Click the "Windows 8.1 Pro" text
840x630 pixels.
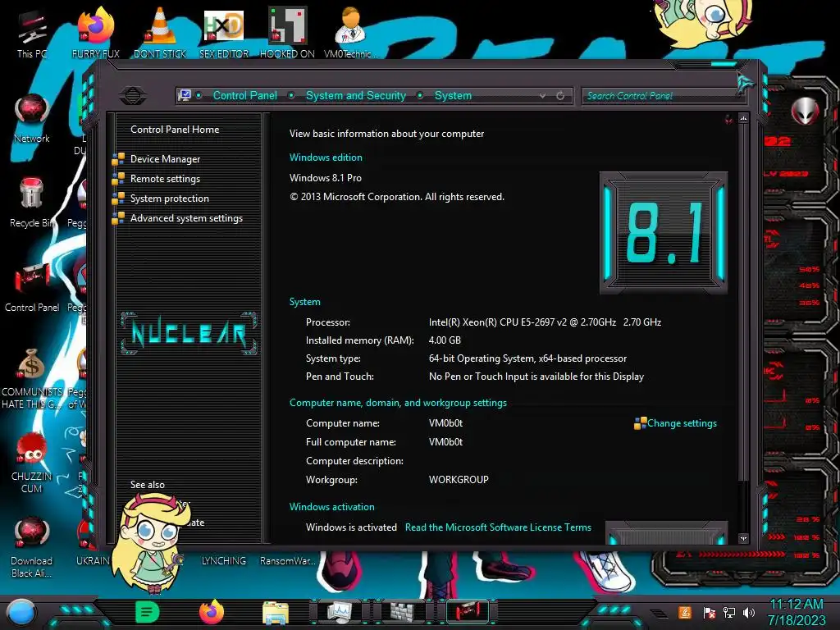tap(325, 178)
